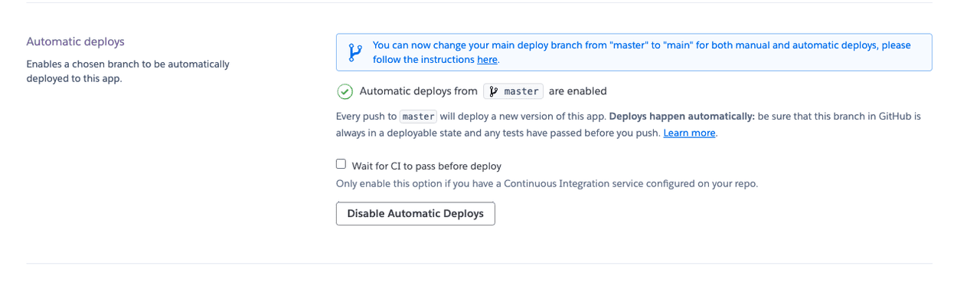Click the 'Wait for CI to pass before deploy' label
The width and height of the screenshot is (980, 283).
pyautogui.click(x=426, y=166)
